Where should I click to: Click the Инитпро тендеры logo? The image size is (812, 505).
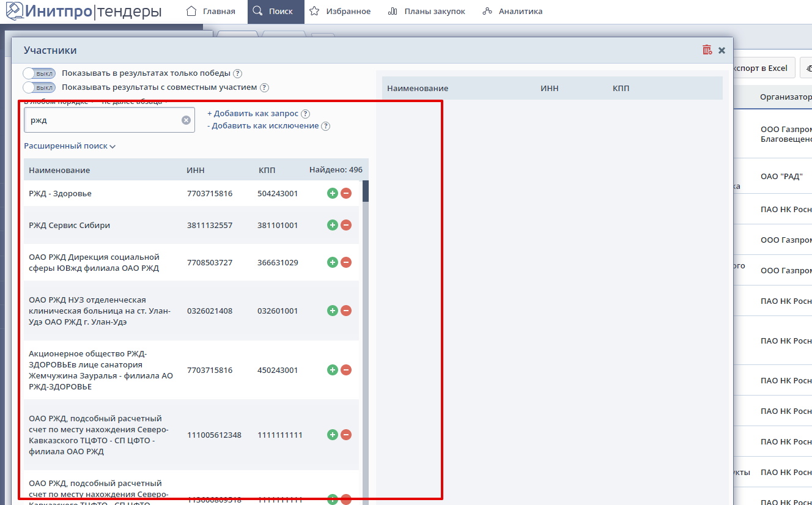pyautogui.click(x=84, y=11)
